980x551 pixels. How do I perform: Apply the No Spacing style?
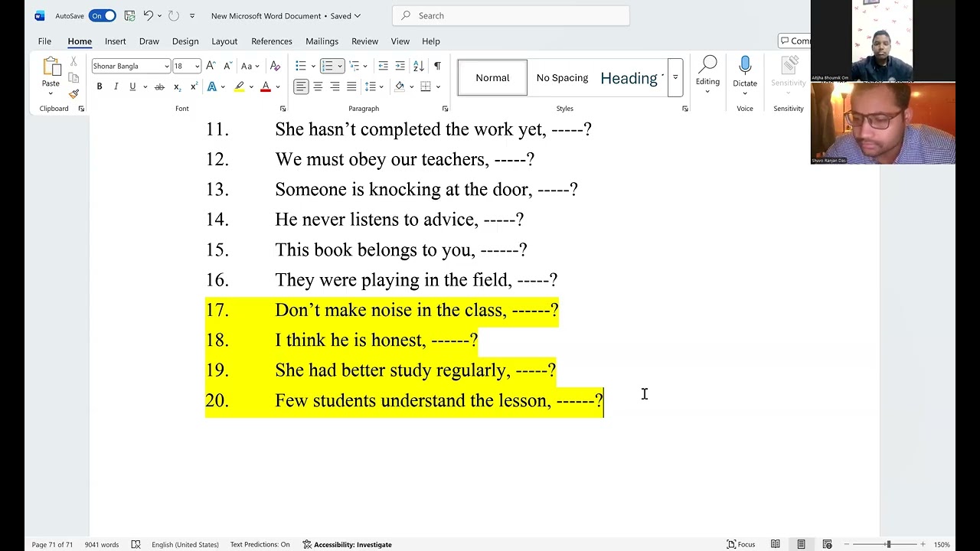[562, 77]
